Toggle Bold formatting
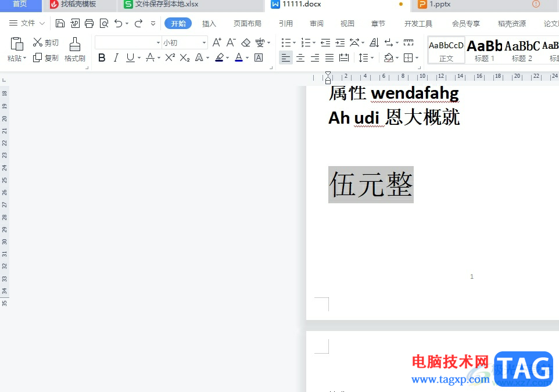The height and width of the screenshot is (392, 559). coord(102,57)
